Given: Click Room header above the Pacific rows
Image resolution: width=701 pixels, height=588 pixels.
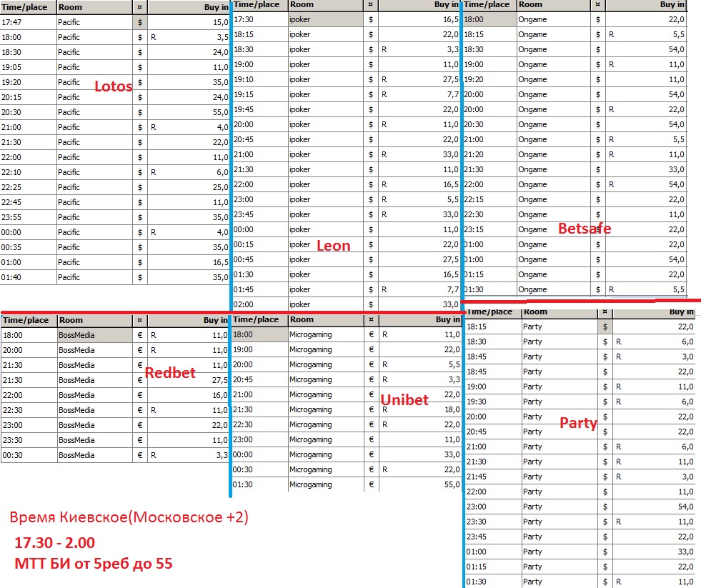Looking at the screenshot, I should [x=95, y=7].
